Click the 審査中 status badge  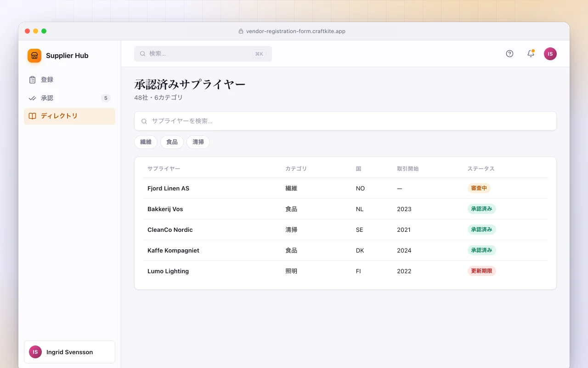pos(479,188)
